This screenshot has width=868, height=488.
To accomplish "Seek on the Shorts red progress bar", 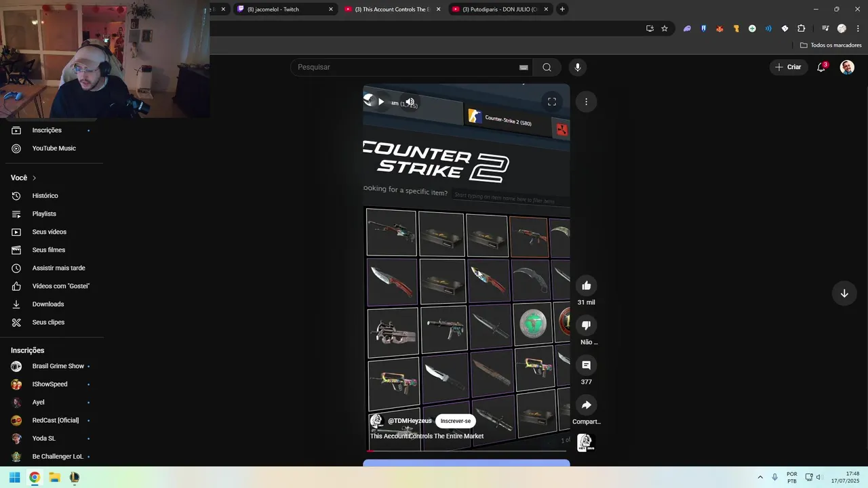I will [467, 451].
